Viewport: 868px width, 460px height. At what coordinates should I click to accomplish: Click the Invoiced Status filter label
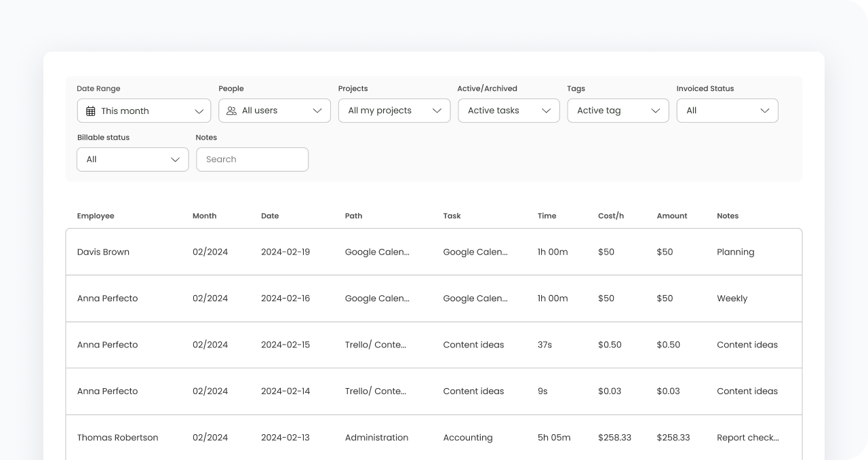pyautogui.click(x=705, y=89)
